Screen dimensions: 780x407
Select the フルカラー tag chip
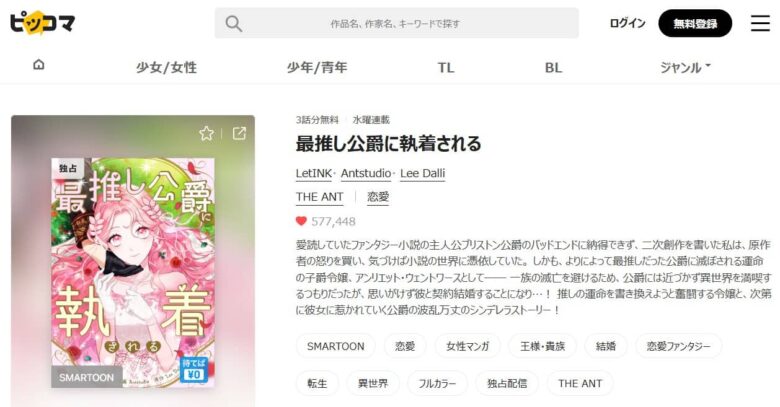coord(437,384)
